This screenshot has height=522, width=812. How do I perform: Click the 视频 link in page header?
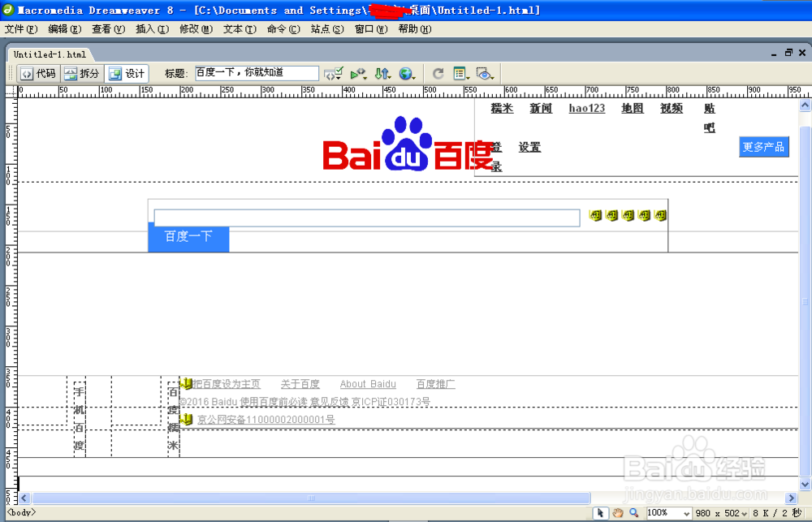click(672, 108)
